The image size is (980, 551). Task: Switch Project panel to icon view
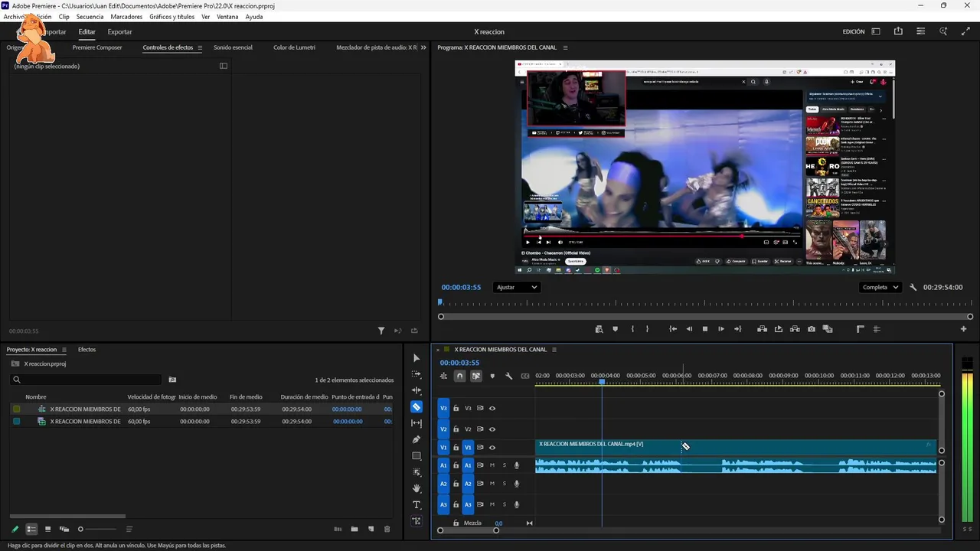tap(47, 529)
